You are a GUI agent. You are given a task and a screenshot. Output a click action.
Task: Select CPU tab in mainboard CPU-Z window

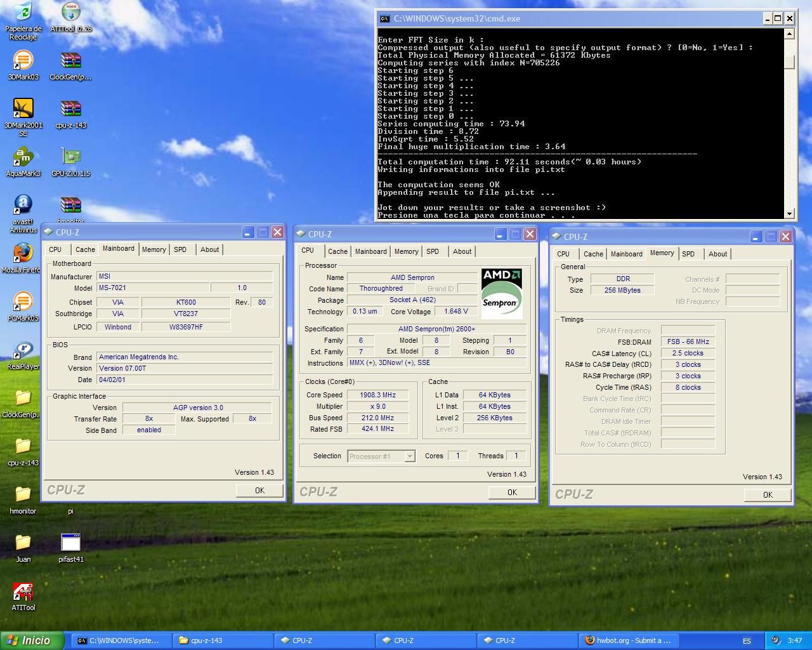(x=55, y=249)
